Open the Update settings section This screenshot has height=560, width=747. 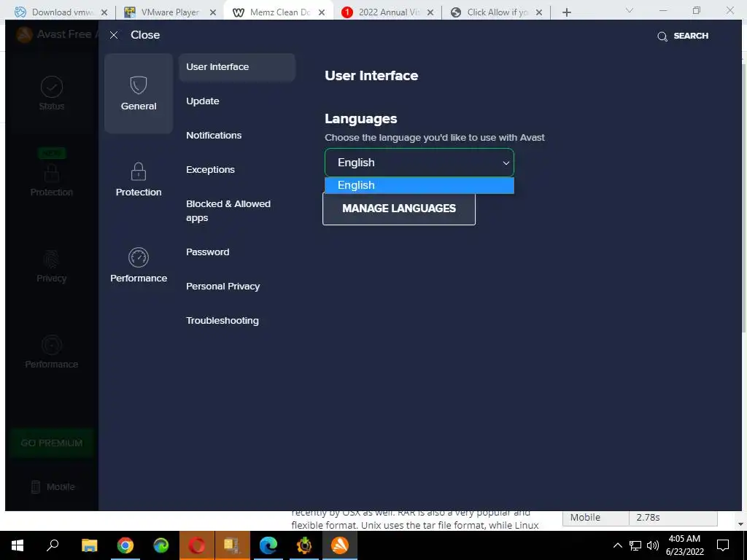click(x=203, y=101)
